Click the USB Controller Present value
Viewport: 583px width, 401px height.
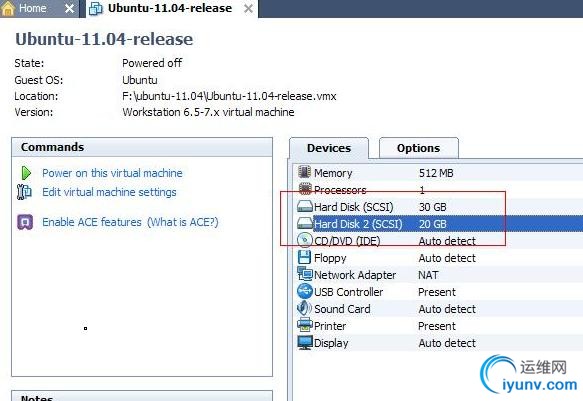[x=437, y=292]
